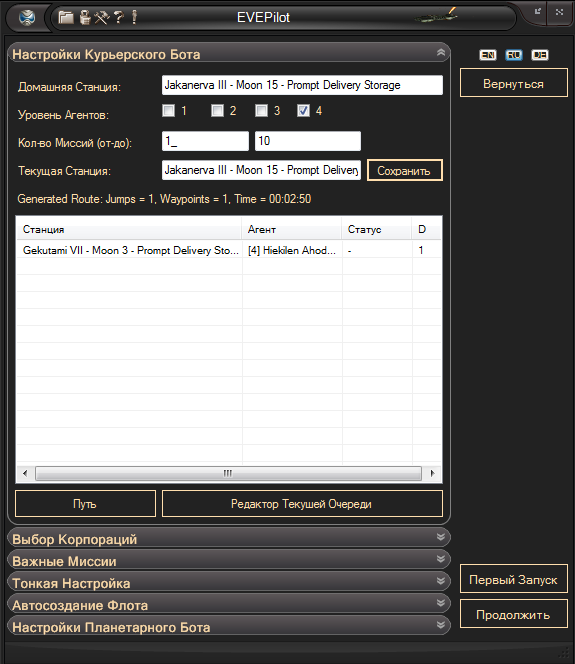Enable agent level 2 checkbox

[218, 111]
